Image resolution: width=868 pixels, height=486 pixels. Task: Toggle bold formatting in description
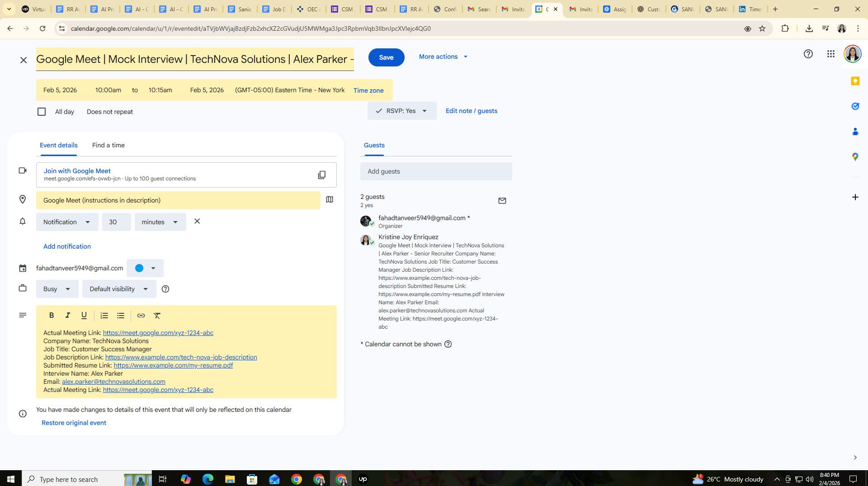(x=52, y=316)
